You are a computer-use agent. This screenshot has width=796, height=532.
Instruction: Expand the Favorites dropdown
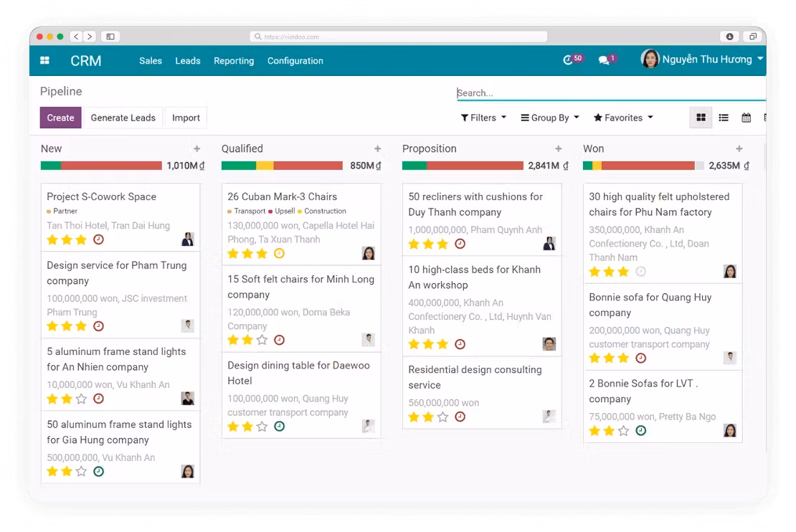pos(623,118)
